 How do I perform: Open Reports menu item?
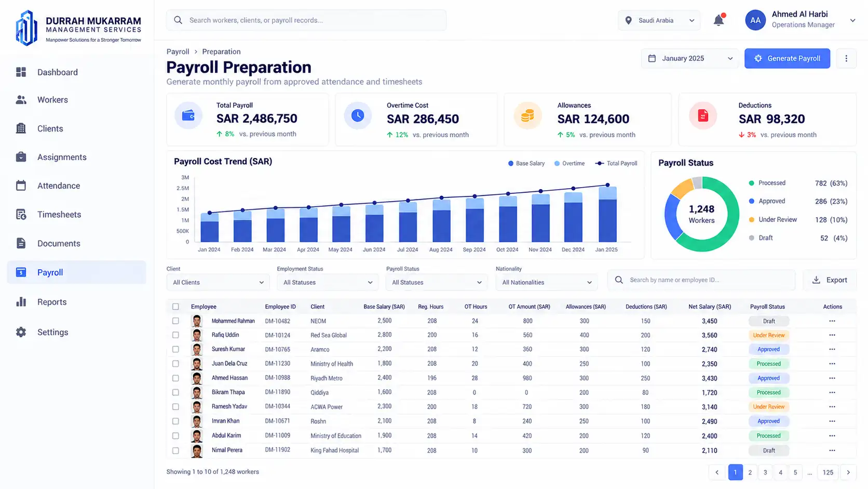pyautogui.click(x=77, y=302)
